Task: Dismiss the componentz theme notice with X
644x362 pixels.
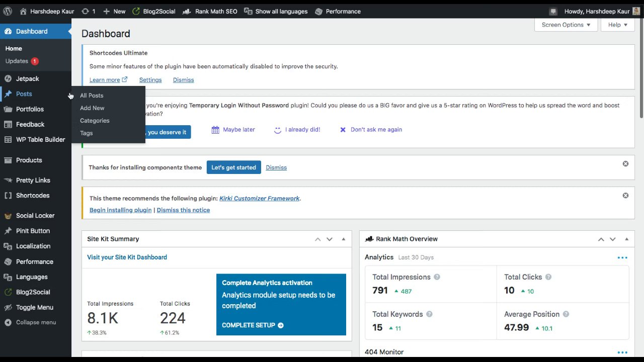Action: coord(625,163)
